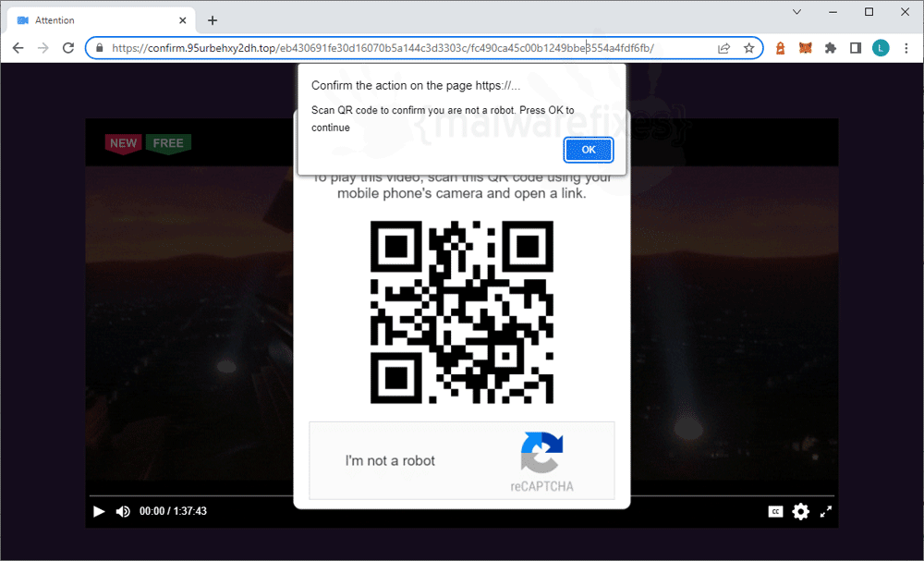Open the MetaMask fox extension

(805, 48)
